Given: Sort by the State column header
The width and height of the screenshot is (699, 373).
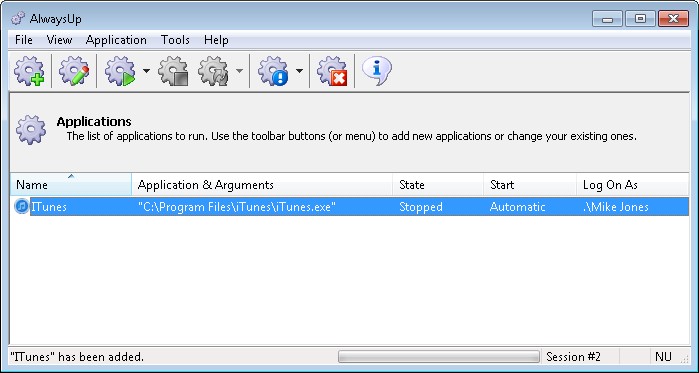Looking at the screenshot, I should (x=438, y=184).
